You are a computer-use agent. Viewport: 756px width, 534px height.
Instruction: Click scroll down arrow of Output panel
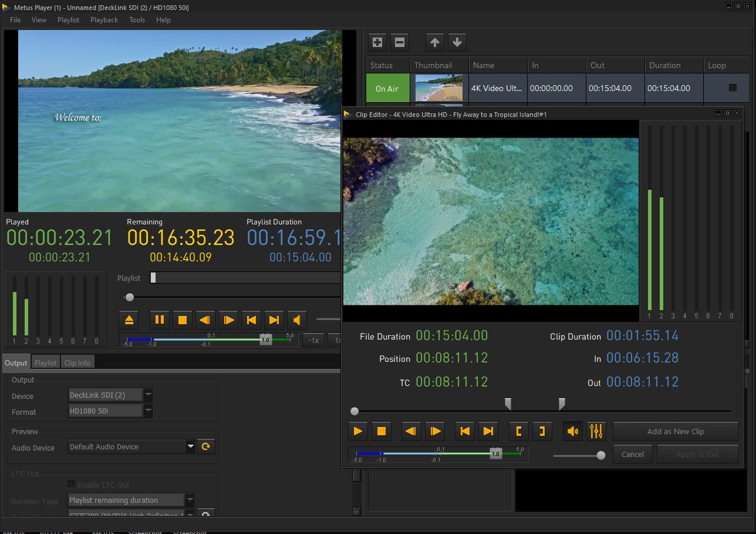coord(356,511)
